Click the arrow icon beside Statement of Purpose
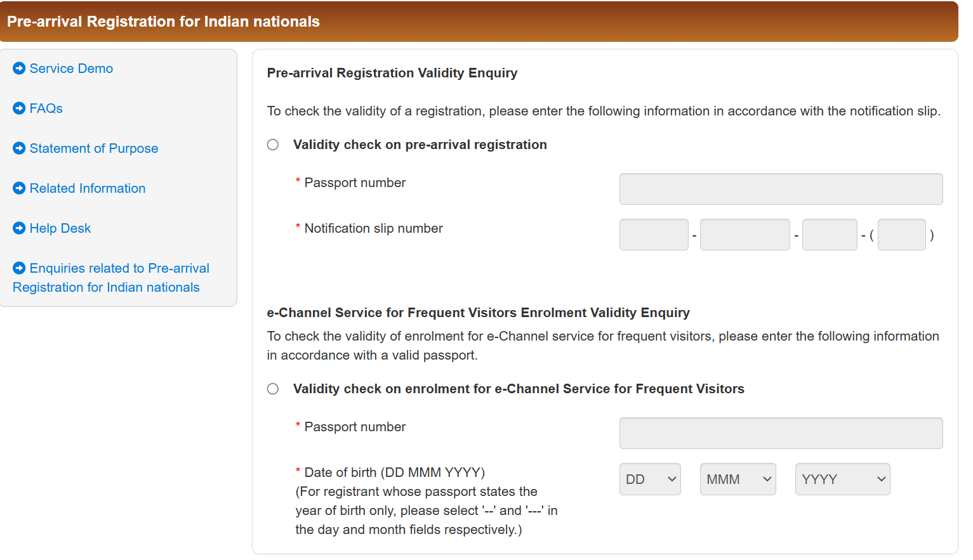 [x=18, y=148]
